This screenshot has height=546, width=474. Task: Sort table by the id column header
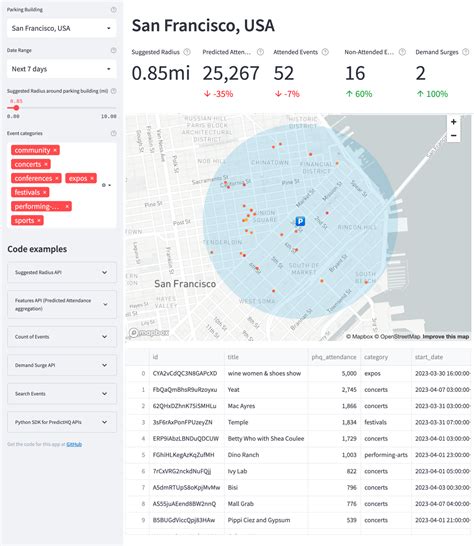[x=187, y=357]
